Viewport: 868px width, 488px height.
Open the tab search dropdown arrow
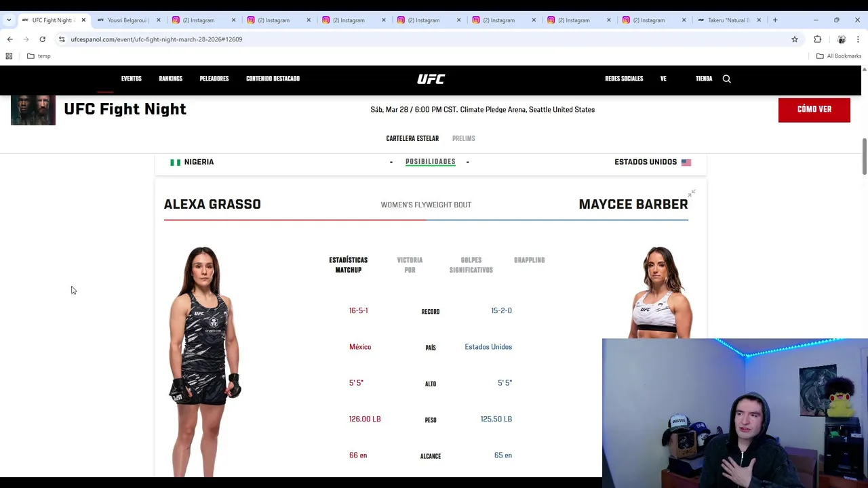pos(9,20)
